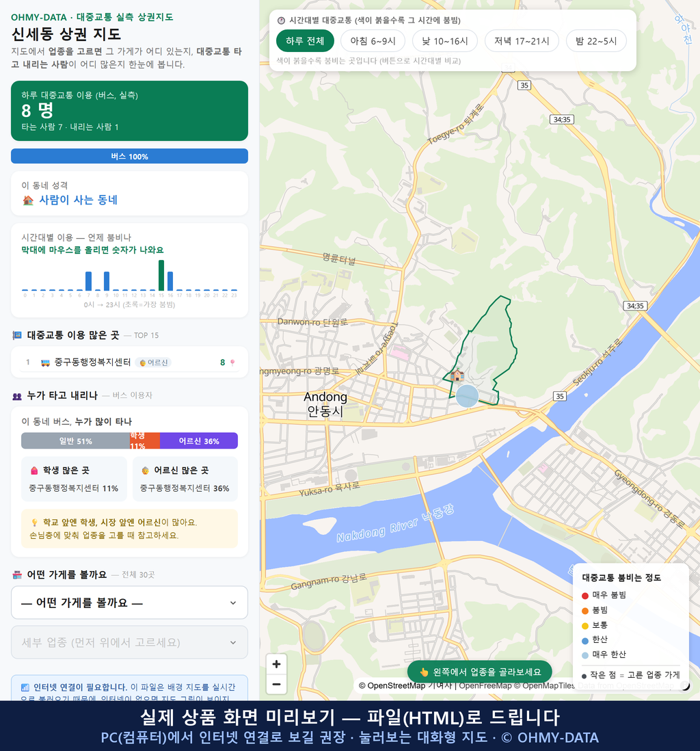
Task: Zoom in the map with plus button
Action: [x=276, y=664]
